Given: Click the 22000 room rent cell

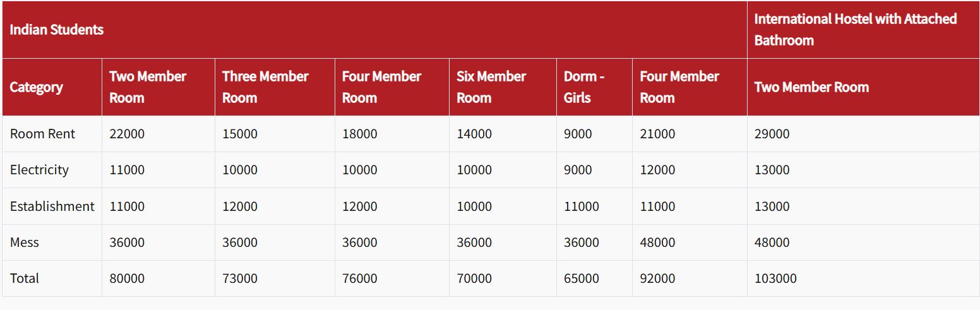Looking at the screenshot, I should pyautogui.click(x=127, y=134).
